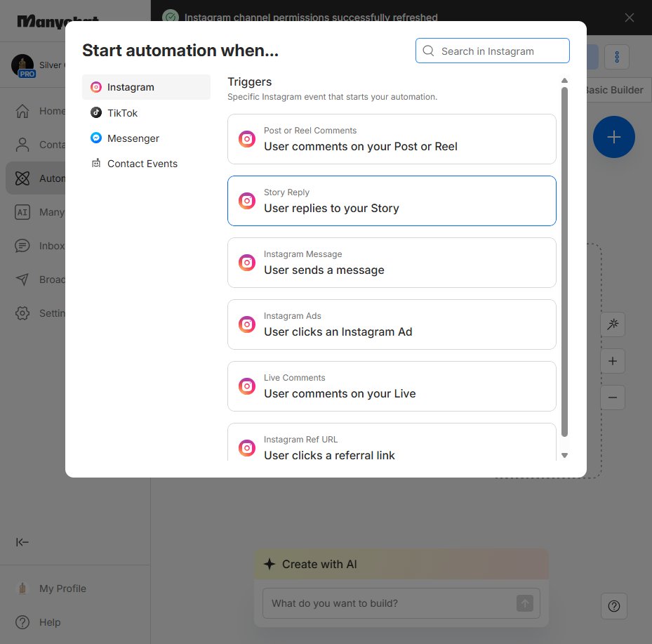
Task: Choose Instagram Ref URL trigger card
Action: click(x=392, y=442)
